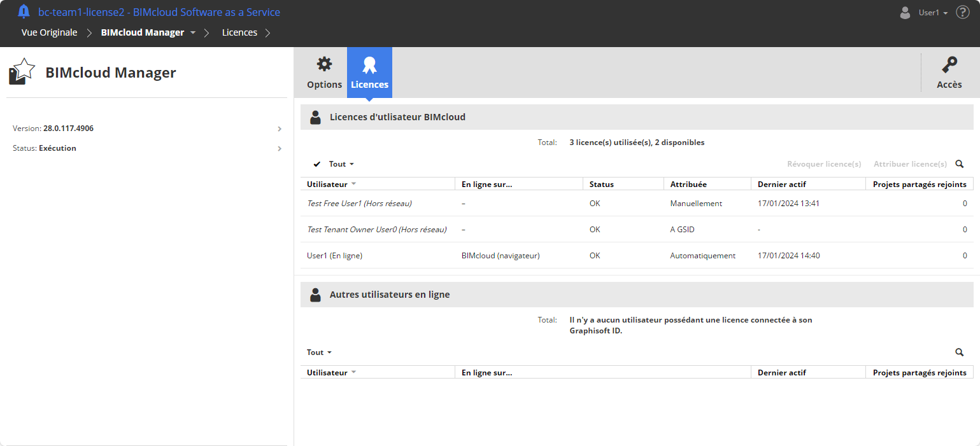Open Tout dropdown in Autres utilisateurs section
Image resolution: width=980 pixels, height=446 pixels.
pos(319,352)
